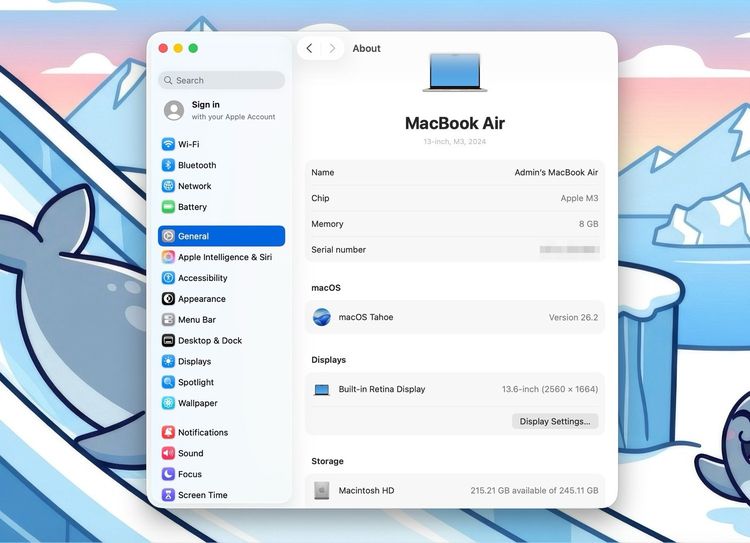Go back with the left chevron
The width and height of the screenshot is (750, 543).
pos(309,48)
